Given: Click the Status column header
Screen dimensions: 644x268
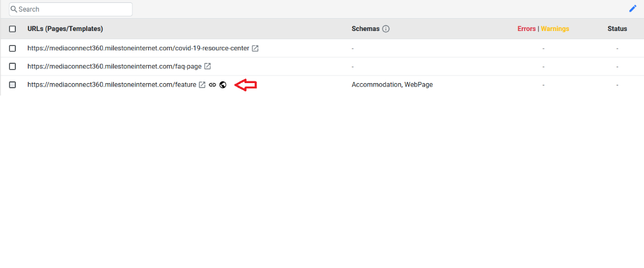Looking at the screenshot, I should click(617, 29).
